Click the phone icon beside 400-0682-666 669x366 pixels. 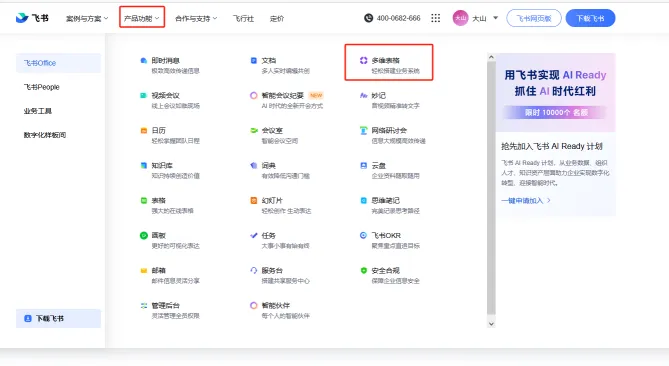369,18
